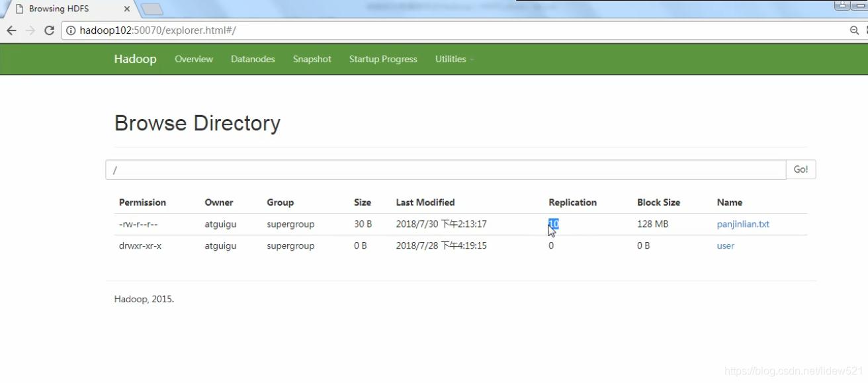Click the Hadoop brand link

coord(135,59)
